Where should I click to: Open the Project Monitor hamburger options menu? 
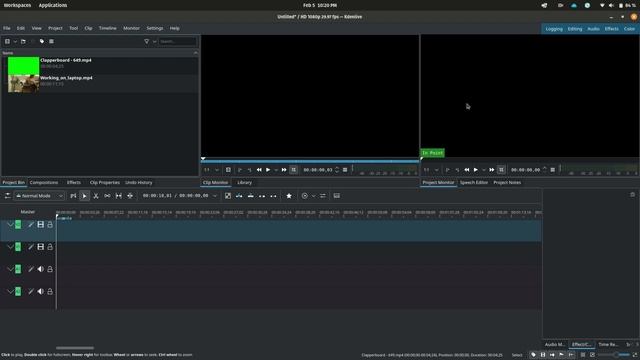[553, 170]
